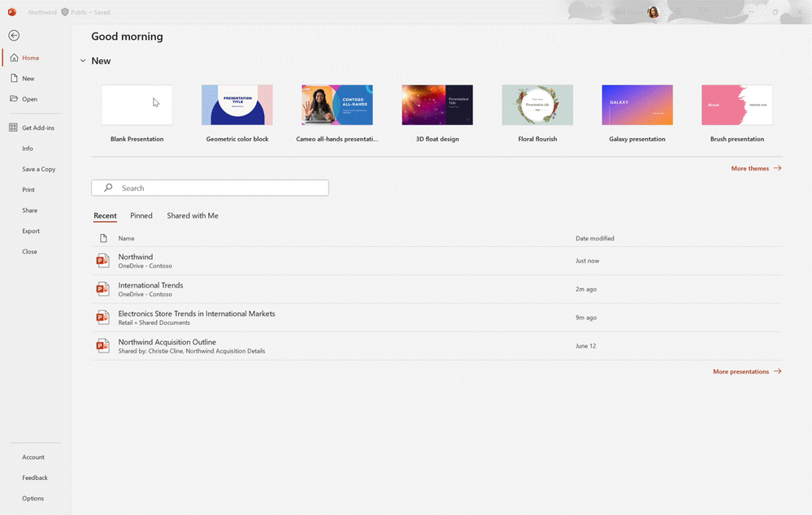
Task: Click the Get Add-ins grid icon
Action: coord(14,128)
